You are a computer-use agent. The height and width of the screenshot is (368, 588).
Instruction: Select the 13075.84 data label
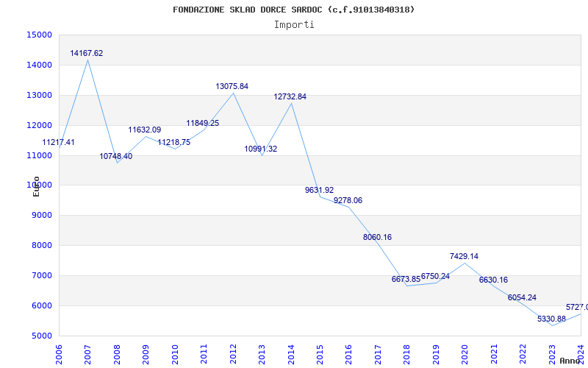tap(232, 86)
